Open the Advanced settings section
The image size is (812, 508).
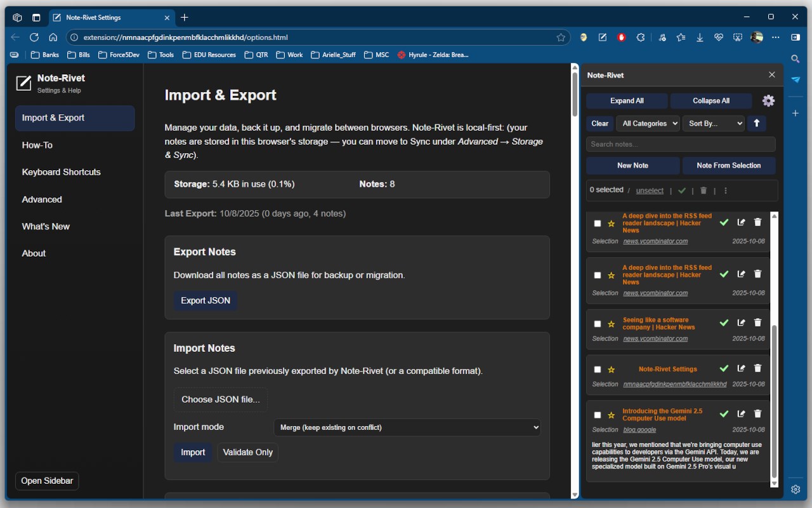click(75, 199)
